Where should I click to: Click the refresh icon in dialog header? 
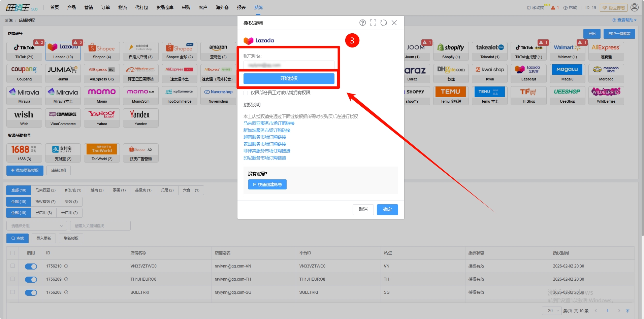384,23
